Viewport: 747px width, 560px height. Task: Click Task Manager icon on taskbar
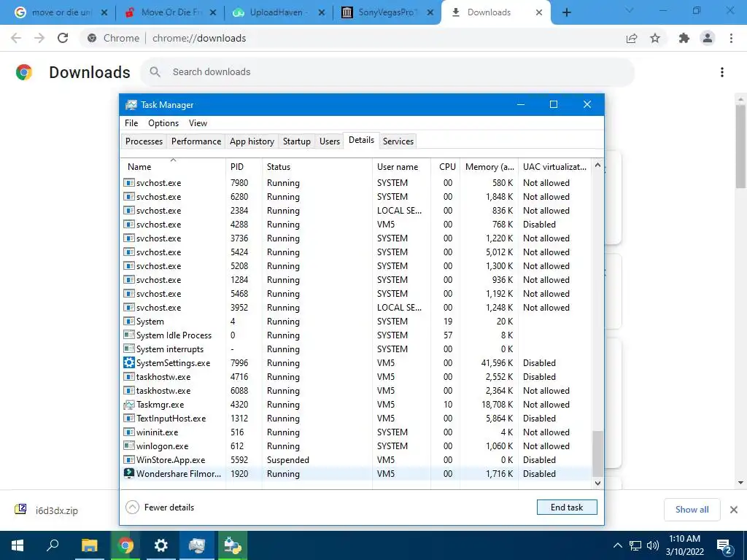pos(197,545)
